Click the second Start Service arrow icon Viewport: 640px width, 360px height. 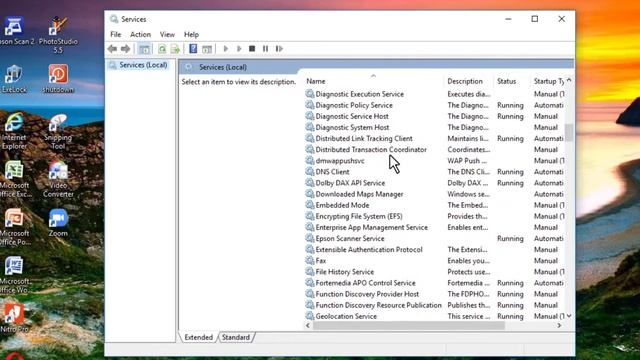(239, 49)
